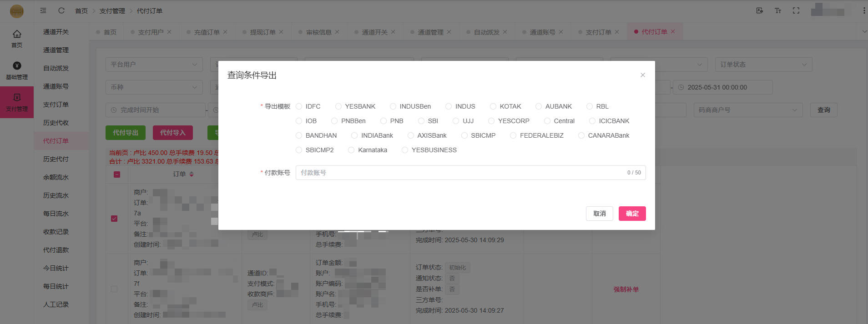Viewport: 868px width, 324px height.
Task: Toggle the sidebar collapse menu icon
Action: pos(43,10)
